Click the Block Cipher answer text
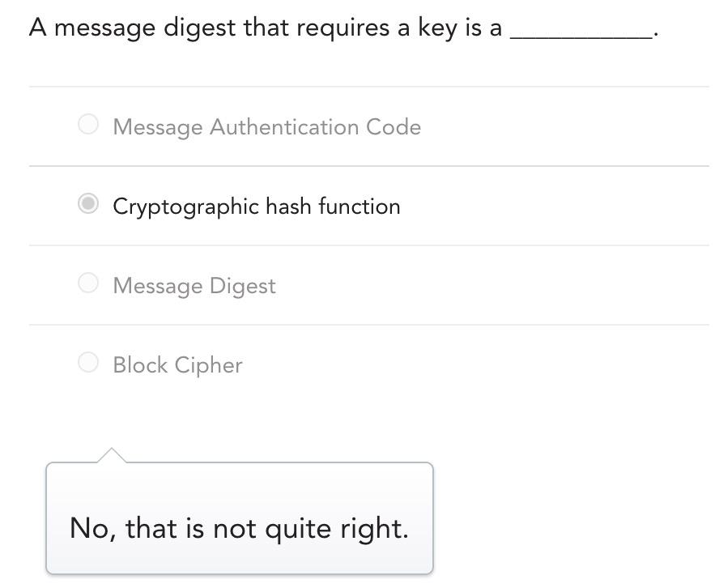 (x=177, y=365)
